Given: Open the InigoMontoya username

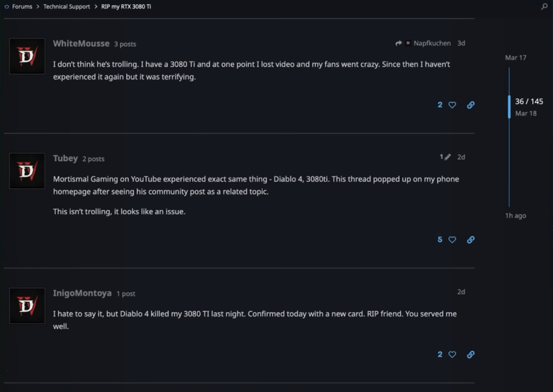Looking at the screenshot, I should [x=82, y=293].
